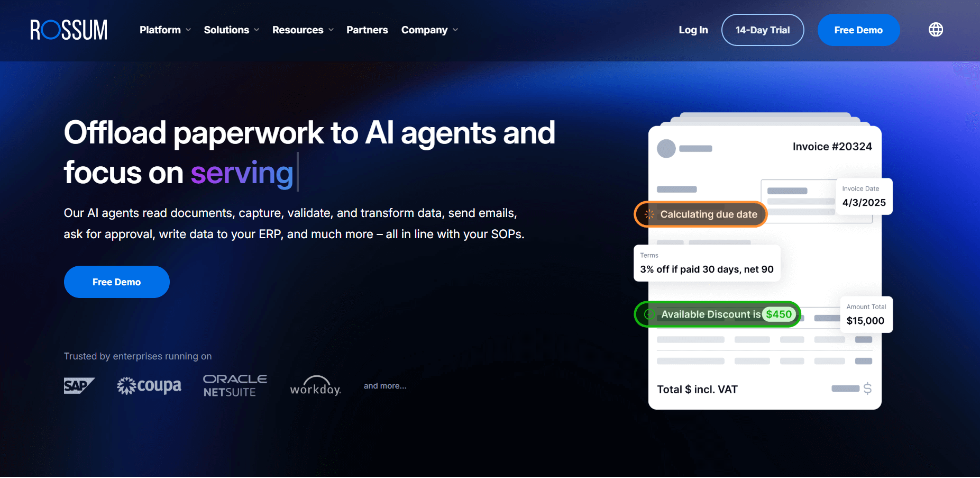The image size is (980, 478).
Task: Open the language globe selector
Action: 936,30
